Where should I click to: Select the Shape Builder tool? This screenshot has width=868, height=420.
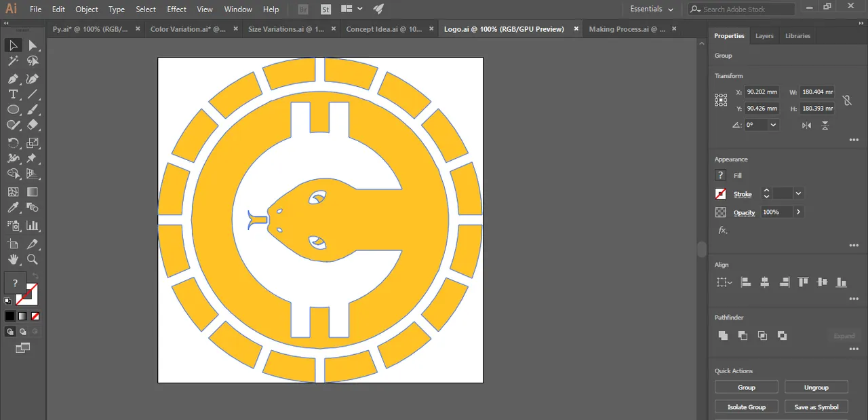[x=13, y=175]
